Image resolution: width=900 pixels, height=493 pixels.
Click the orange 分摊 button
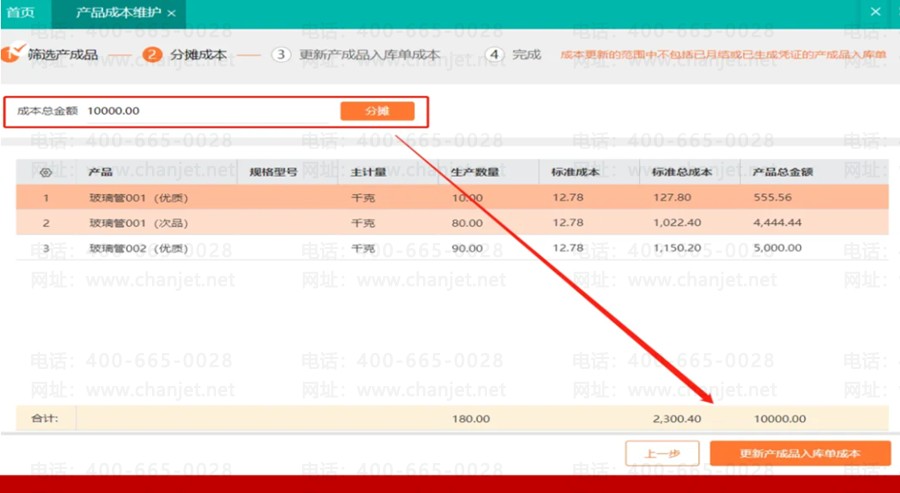tap(377, 111)
